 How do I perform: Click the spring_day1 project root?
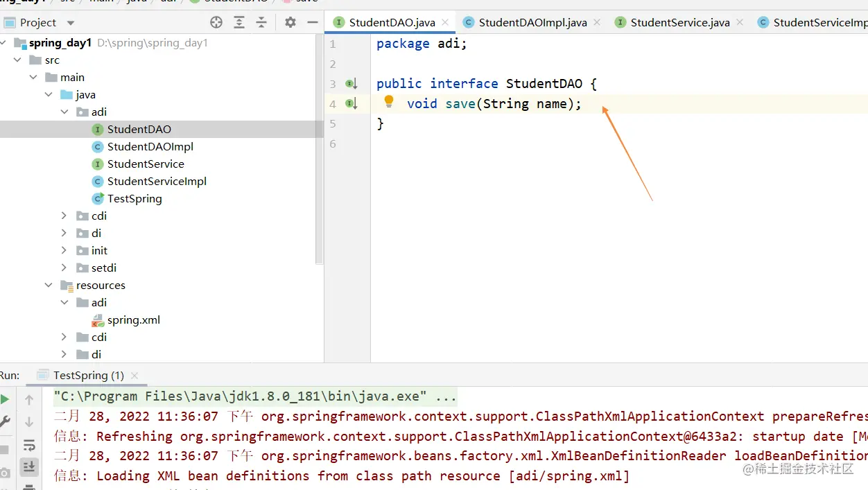point(60,43)
